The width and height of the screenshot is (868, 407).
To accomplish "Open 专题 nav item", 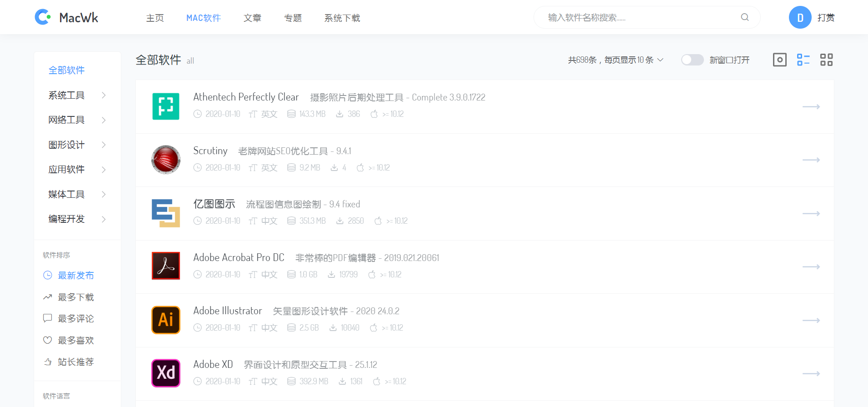I will 293,18.
